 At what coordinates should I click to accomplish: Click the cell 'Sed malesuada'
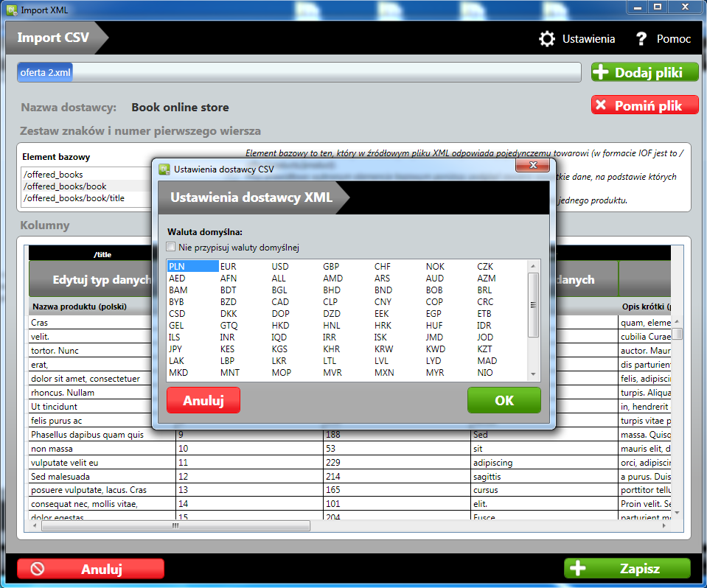coord(102,476)
